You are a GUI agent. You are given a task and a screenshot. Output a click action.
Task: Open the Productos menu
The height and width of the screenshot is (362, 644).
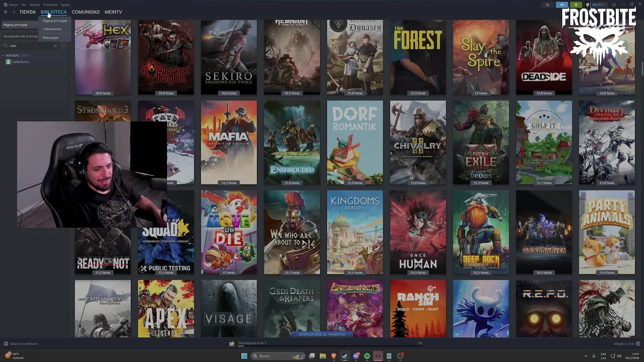click(50, 5)
